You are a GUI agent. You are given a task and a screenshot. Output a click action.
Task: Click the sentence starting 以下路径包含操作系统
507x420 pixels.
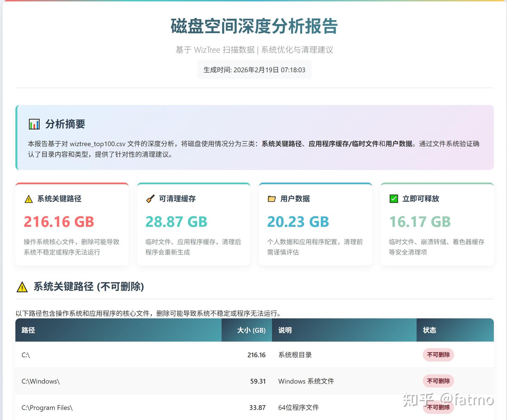(148, 313)
